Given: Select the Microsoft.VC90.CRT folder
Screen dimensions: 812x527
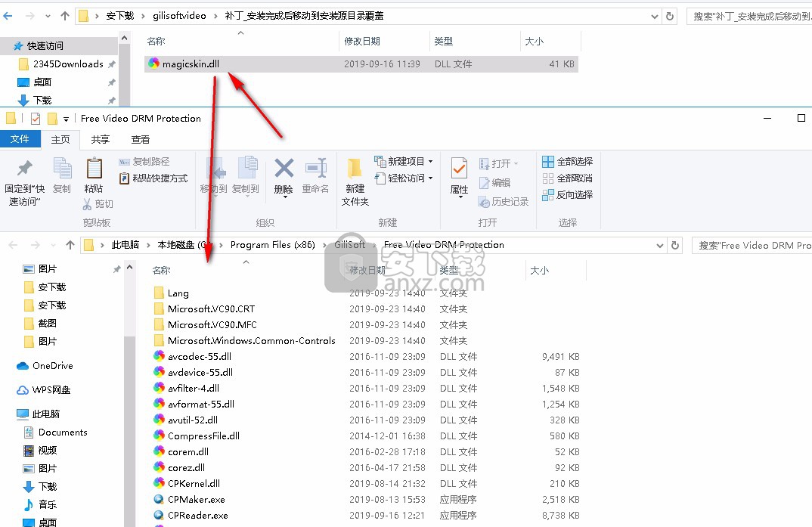Looking at the screenshot, I should pyautogui.click(x=211, y=309).
